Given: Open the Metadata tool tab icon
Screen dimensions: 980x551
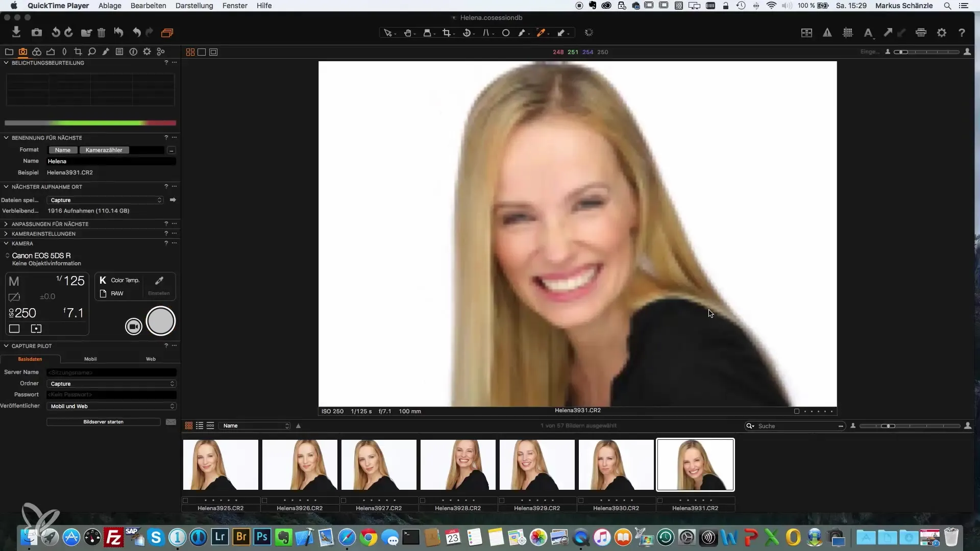Looking at the screenshot, I should pyautogui.click(x=133, y=52).
